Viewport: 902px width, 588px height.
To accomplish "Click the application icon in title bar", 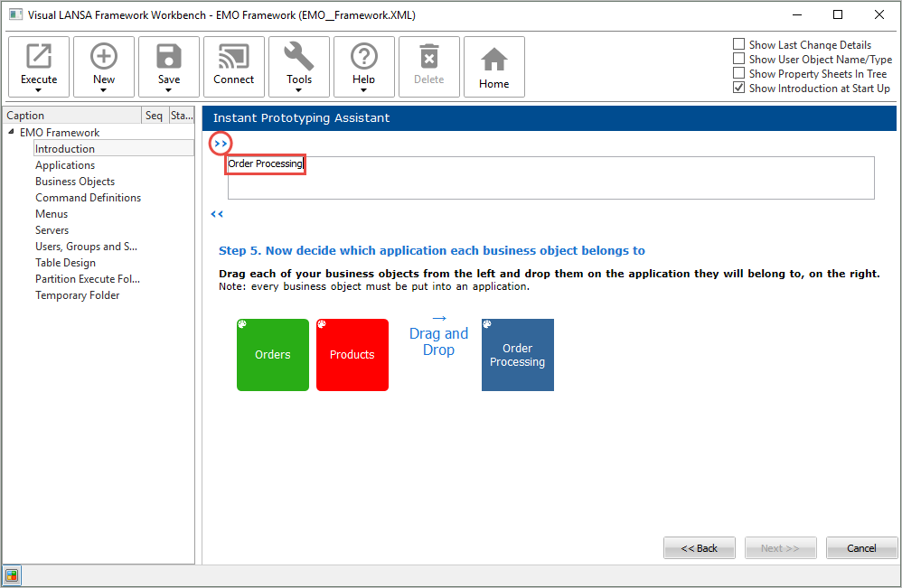I will [x=15, y=14].
